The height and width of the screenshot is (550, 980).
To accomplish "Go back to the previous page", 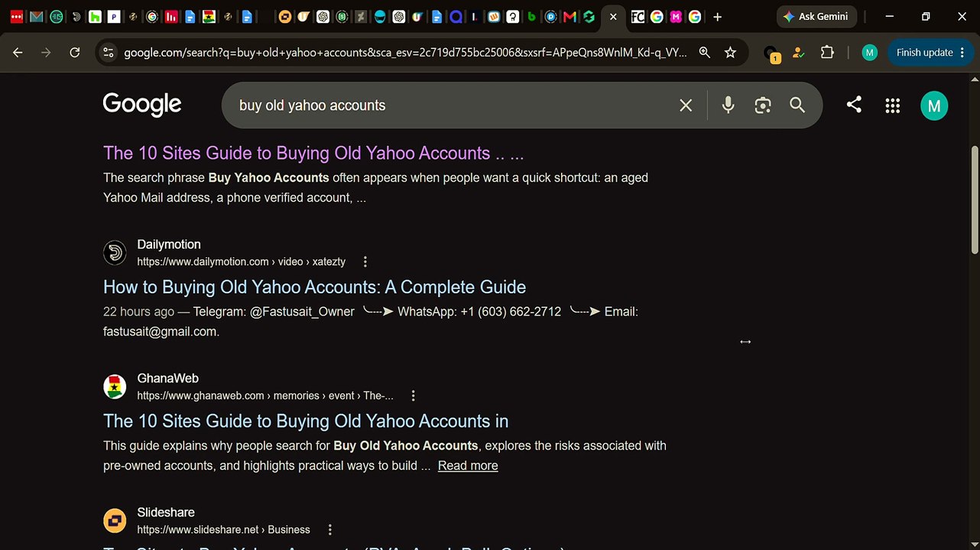I will click(x=18, y=53).
